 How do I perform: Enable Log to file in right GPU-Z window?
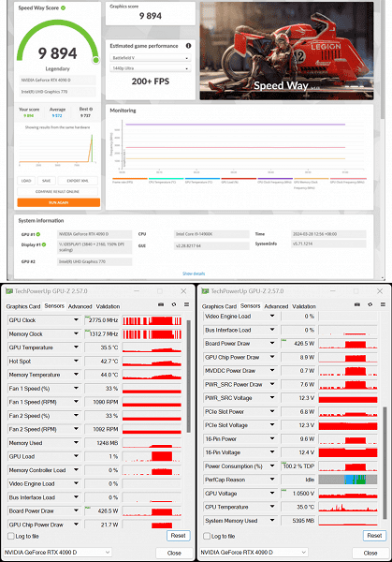(207, 536)
